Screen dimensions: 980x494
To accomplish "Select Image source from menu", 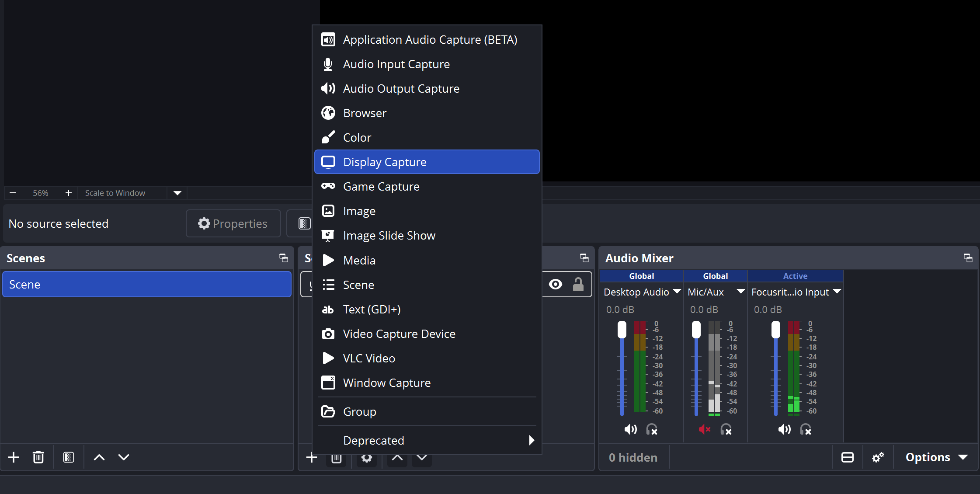I will pos(427,211).
